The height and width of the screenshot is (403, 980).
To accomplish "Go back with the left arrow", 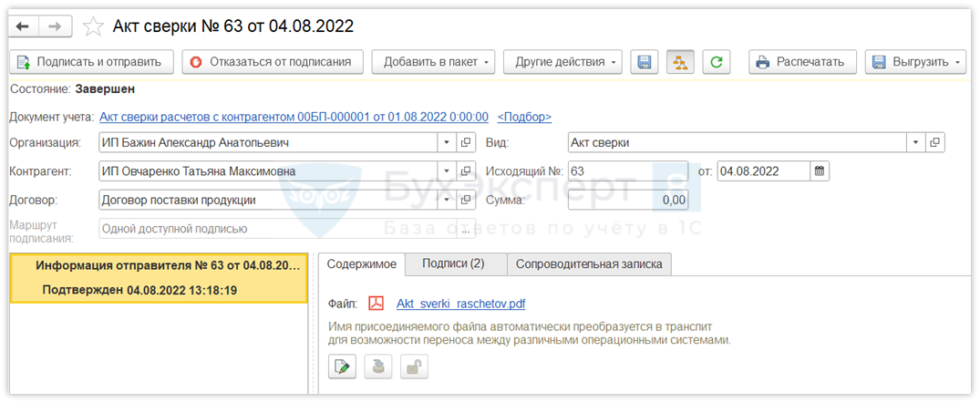I will pyautogui.click(x=24, y=26).
